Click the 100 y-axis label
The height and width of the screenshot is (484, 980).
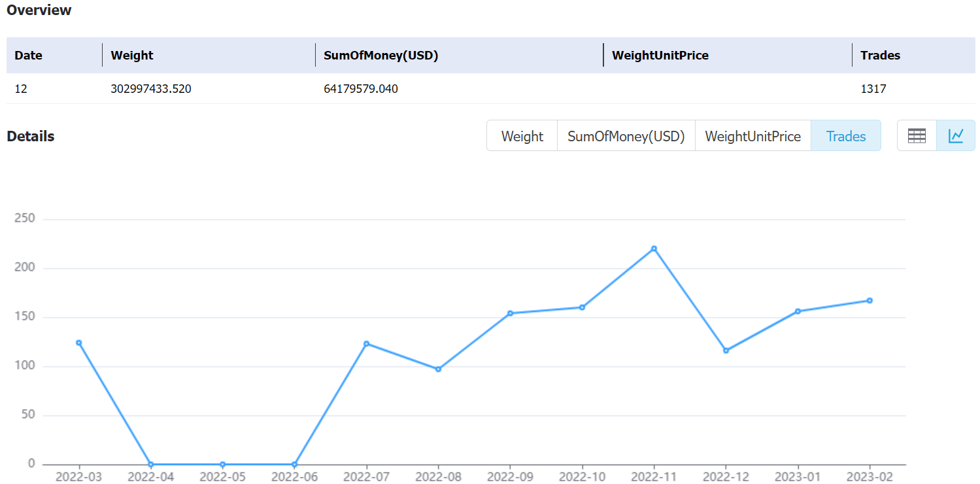(24, 366)
